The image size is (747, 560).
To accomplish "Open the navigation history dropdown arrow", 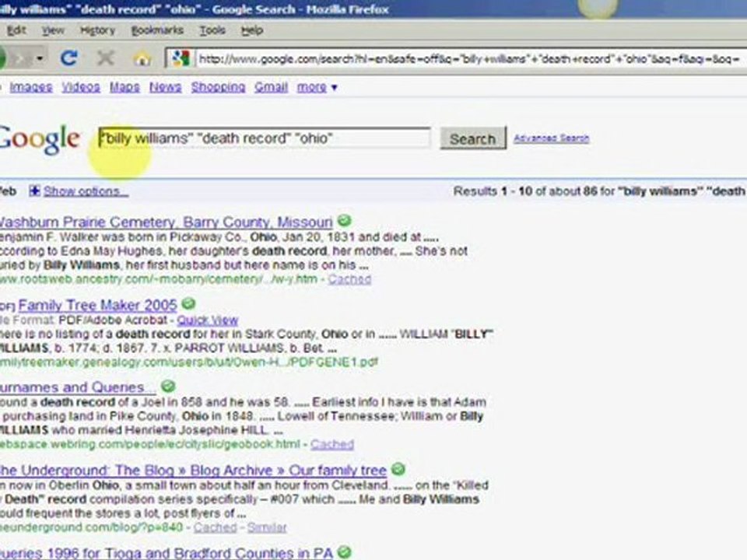I will pos(40,58).
